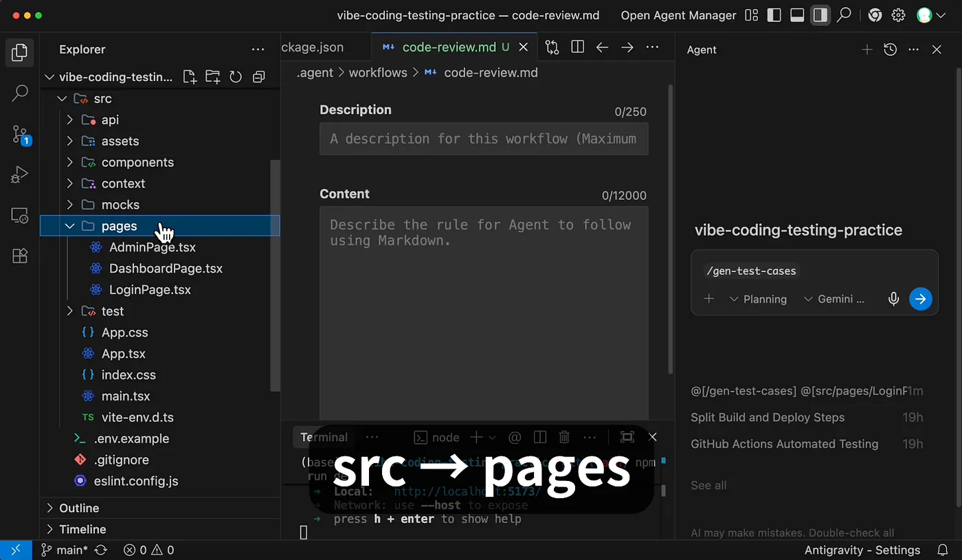Open notifications bell in status bar
The width and height of the screenshot is (962, 560).
coord(943,550)
